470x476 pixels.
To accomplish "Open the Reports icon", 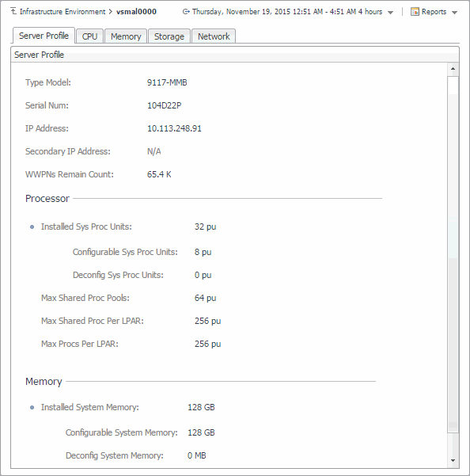I will (415, 12).
